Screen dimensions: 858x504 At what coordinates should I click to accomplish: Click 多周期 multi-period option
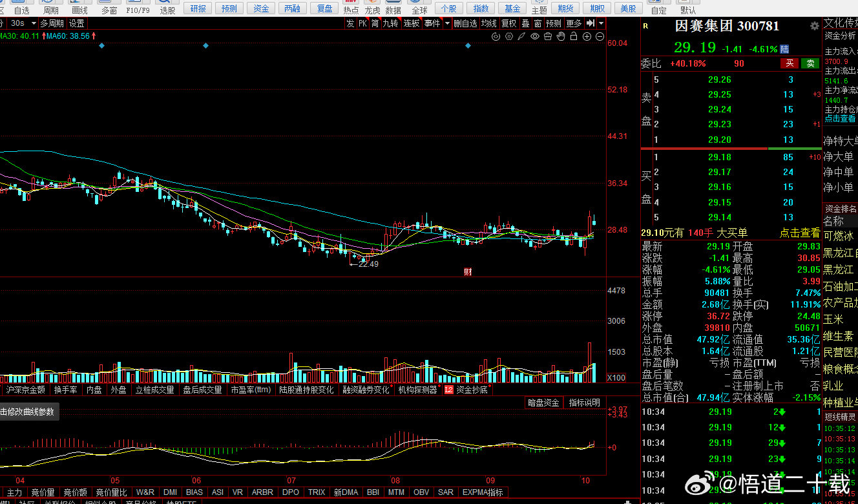(52, 23)
